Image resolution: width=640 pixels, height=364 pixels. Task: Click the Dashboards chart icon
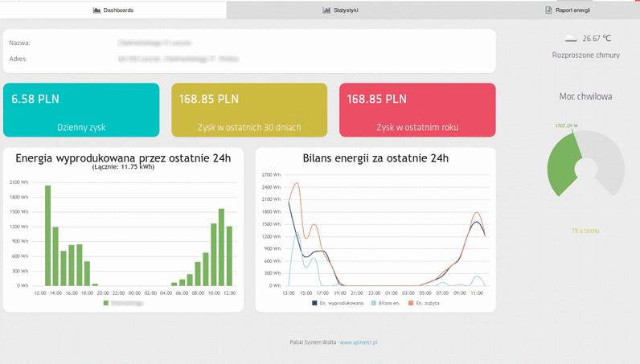coord(96,10)
